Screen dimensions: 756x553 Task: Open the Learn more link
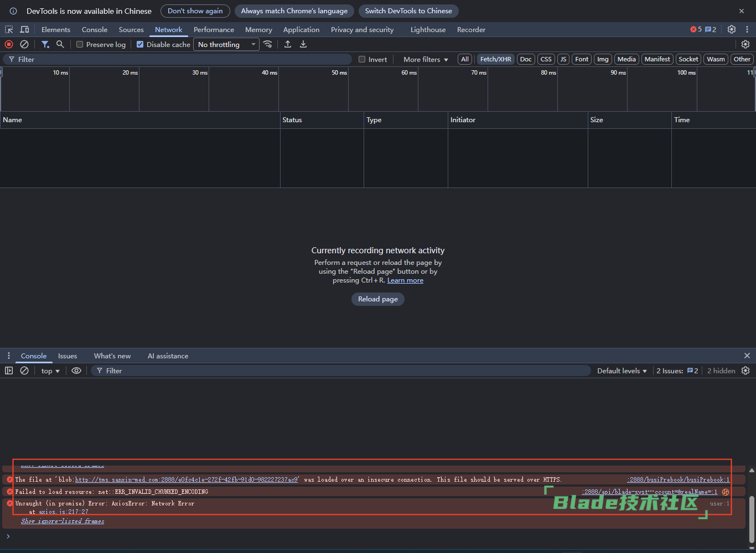pos(405,280)
